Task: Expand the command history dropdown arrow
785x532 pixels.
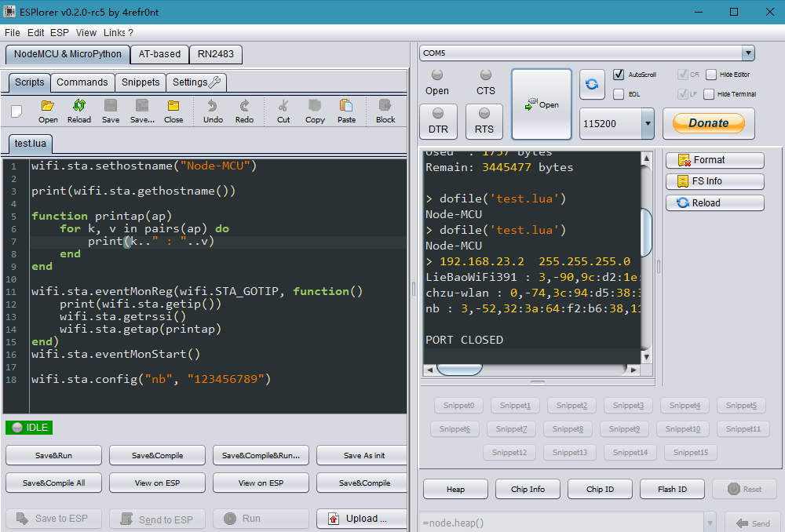Action: (x=710, y=523)
